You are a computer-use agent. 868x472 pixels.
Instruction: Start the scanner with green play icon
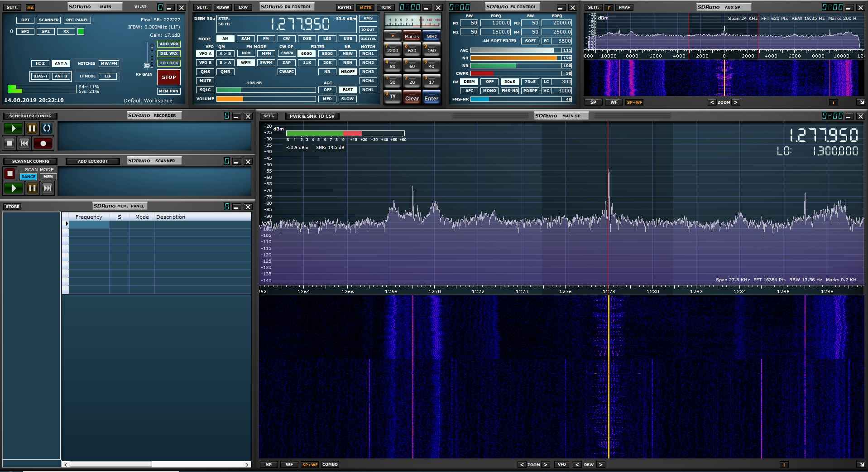click(14, 188)
